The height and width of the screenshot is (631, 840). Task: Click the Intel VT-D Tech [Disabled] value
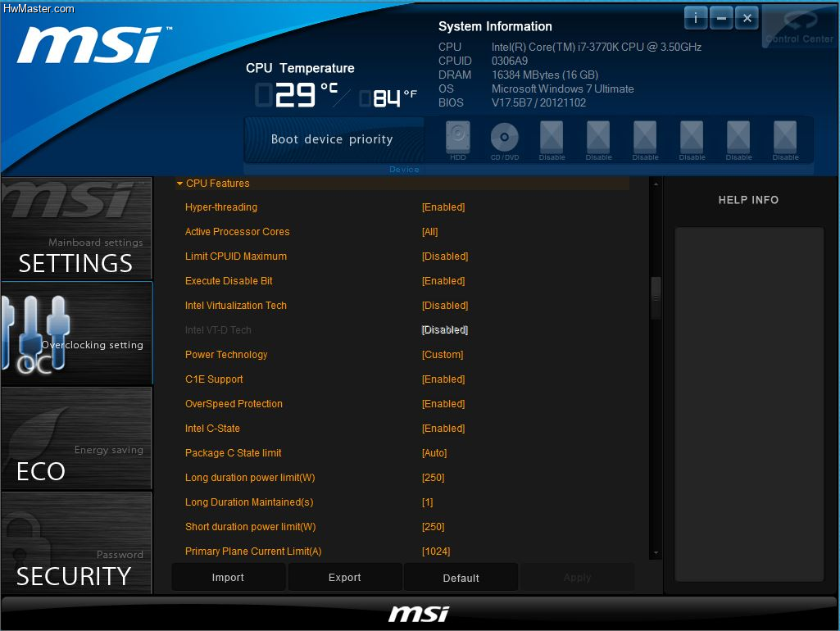pyautogui.click(x=445, y=330)
